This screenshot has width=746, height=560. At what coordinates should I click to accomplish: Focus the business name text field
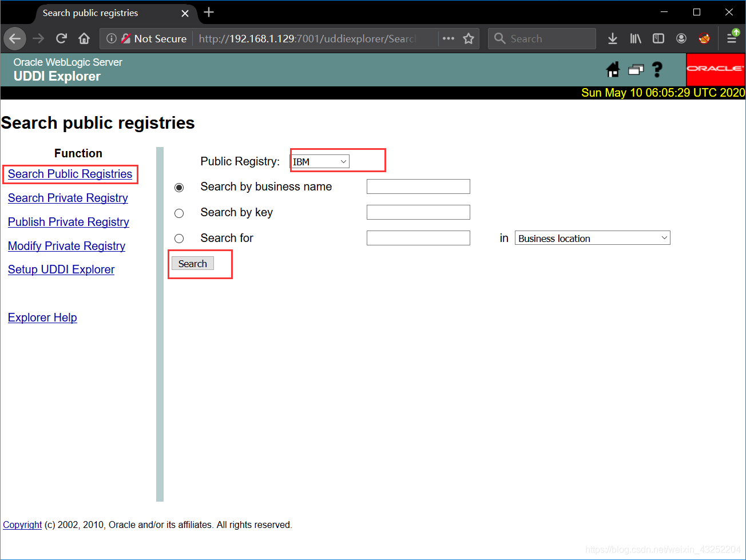point(418,186)
